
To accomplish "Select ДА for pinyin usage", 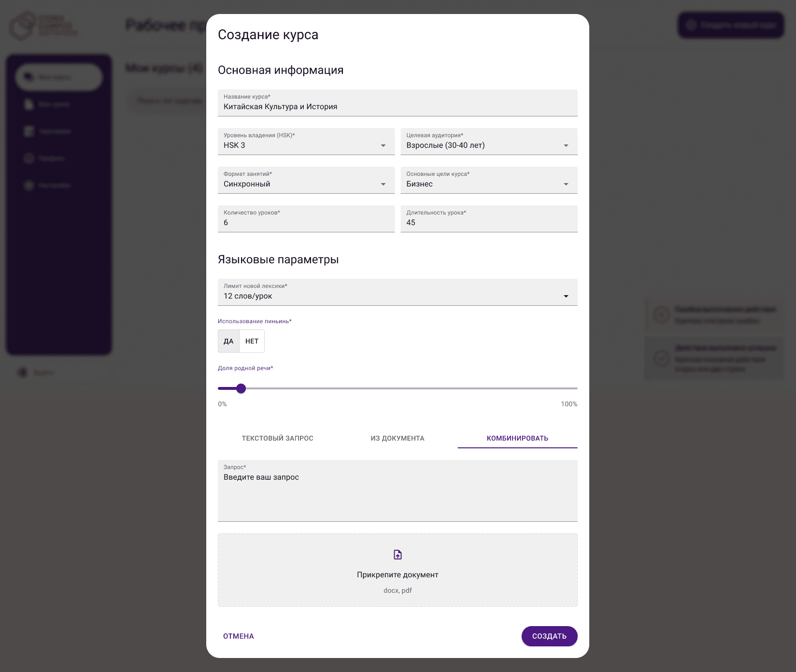I will [228, 341].
